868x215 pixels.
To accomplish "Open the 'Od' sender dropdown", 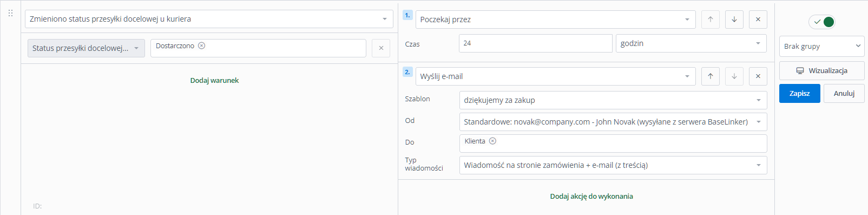I will tap(613, 122).
